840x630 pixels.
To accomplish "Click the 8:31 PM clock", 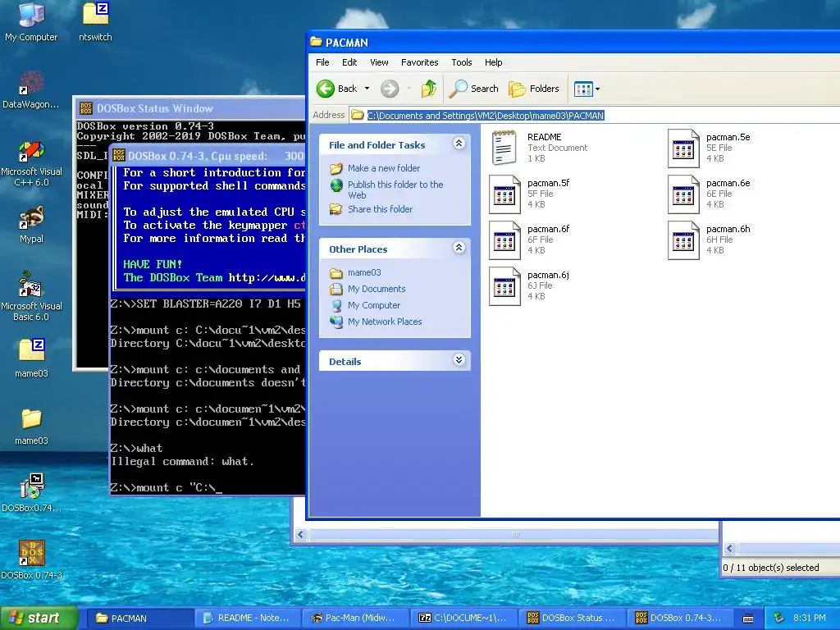I will click(810, 619).
